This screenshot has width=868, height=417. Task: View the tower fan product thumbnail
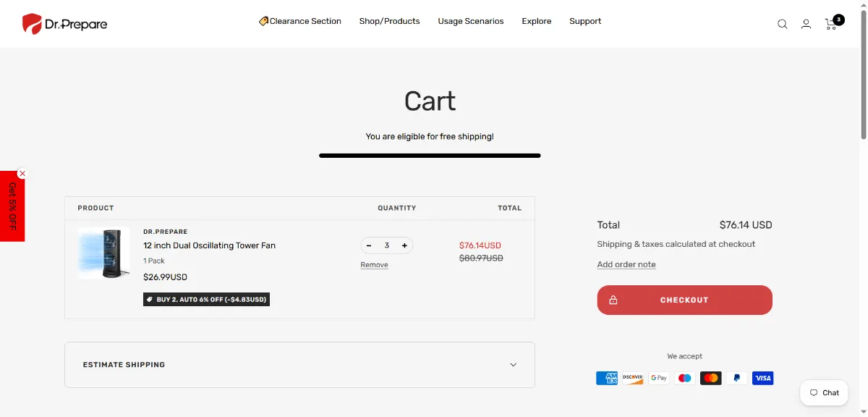103,253
